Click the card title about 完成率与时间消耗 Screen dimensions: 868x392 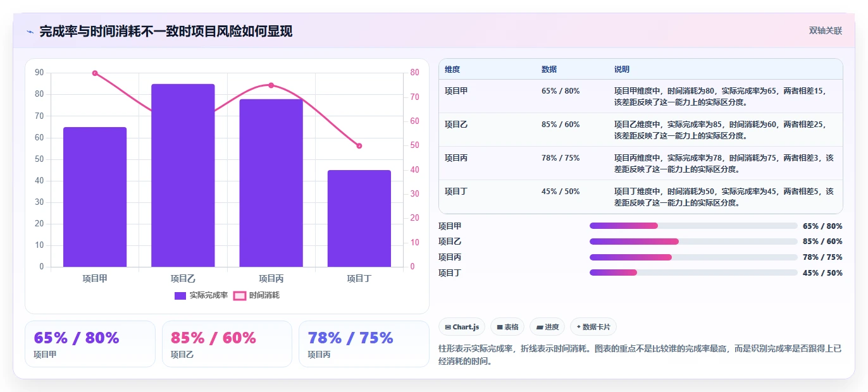tap(166, 31)
